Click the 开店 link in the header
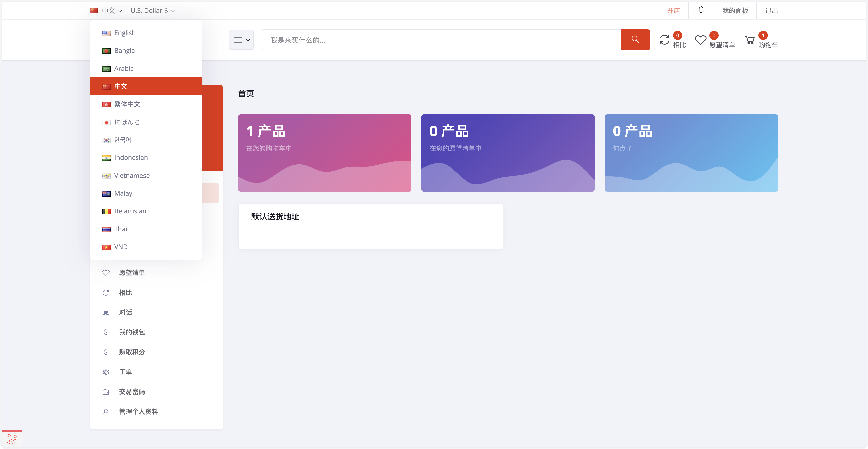 click(x=673, y=10)
